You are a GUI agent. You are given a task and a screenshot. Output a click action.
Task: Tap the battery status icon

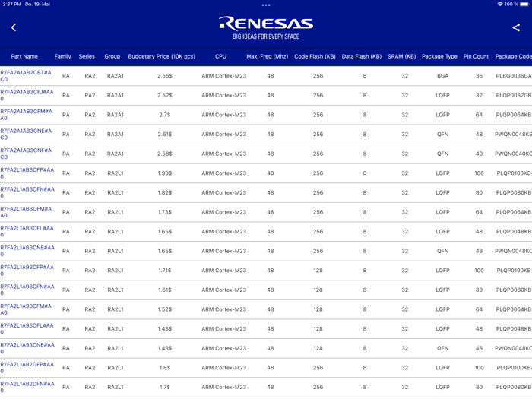click(524, 4)
